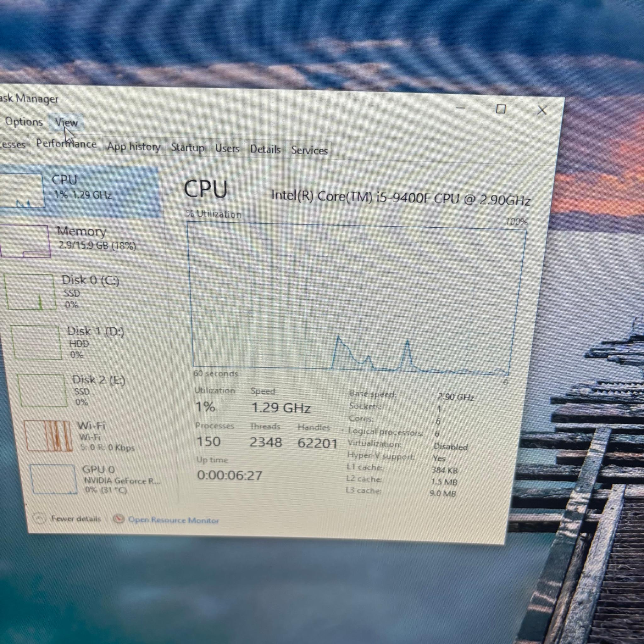Click the 1.29 GHz speed value
Image resolution: width=644 pixels, height=644 pixels.
coord(281,408)
